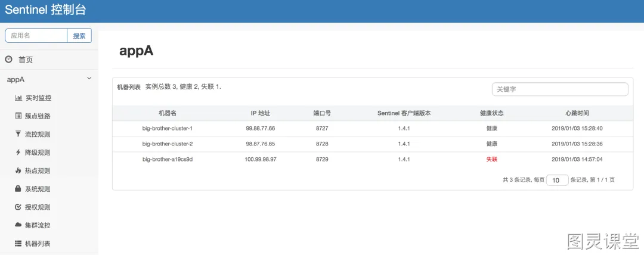
Task: Focus the 关键字 filter field
Action: coord(560,89)
